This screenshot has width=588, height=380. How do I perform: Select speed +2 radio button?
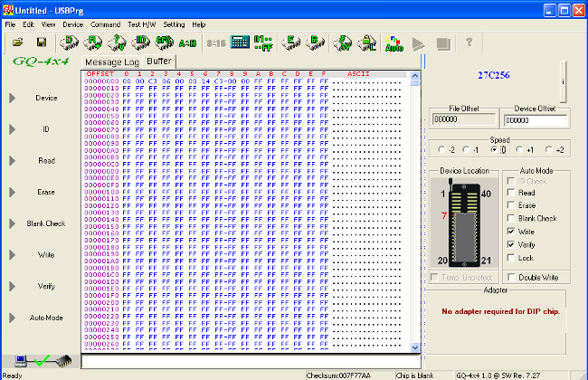point(549,149)
